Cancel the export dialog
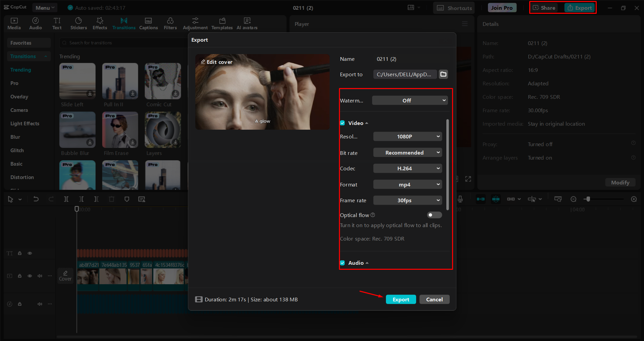644x341 pixels. tap(434, 299)
